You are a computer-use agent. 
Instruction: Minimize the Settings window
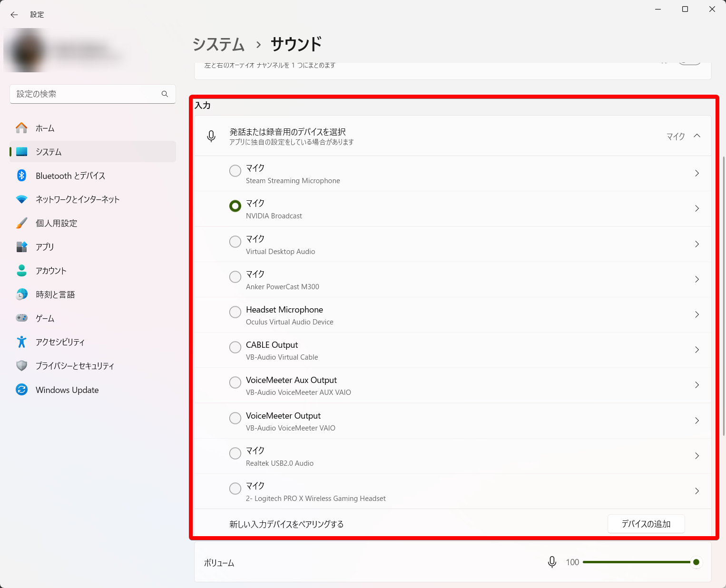[x=658, y=9]
